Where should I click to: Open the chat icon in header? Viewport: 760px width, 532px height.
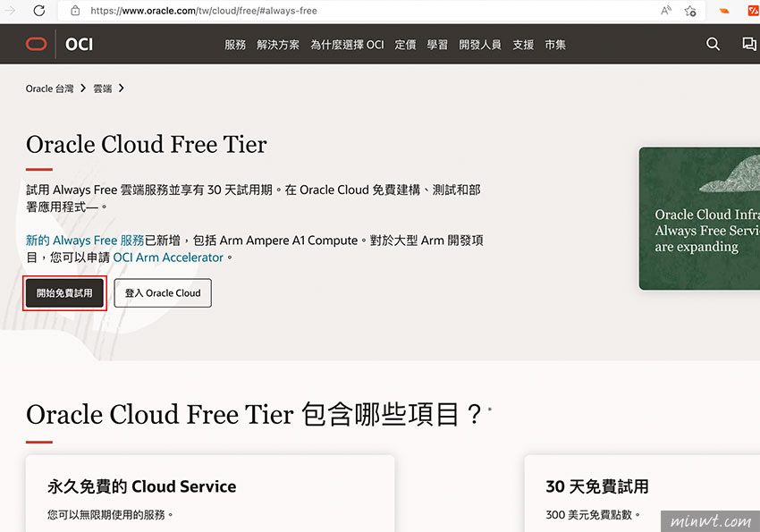click(x=749, y=44)
